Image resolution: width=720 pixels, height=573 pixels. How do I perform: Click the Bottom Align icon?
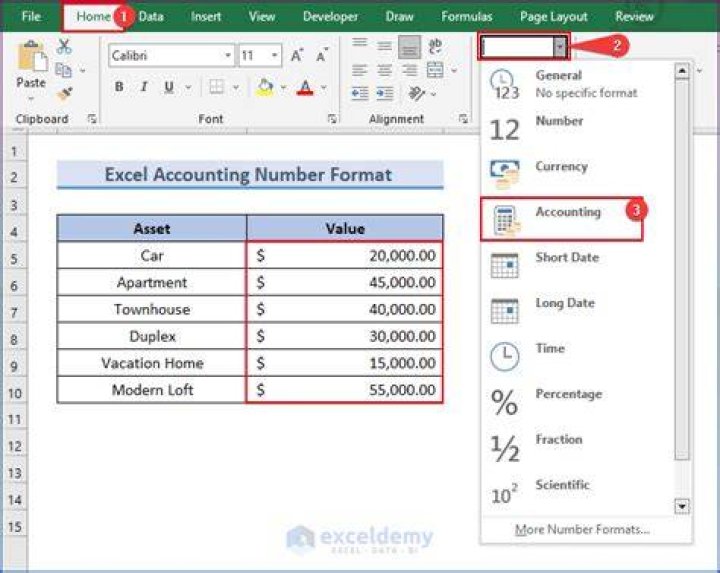click(409, 47)
